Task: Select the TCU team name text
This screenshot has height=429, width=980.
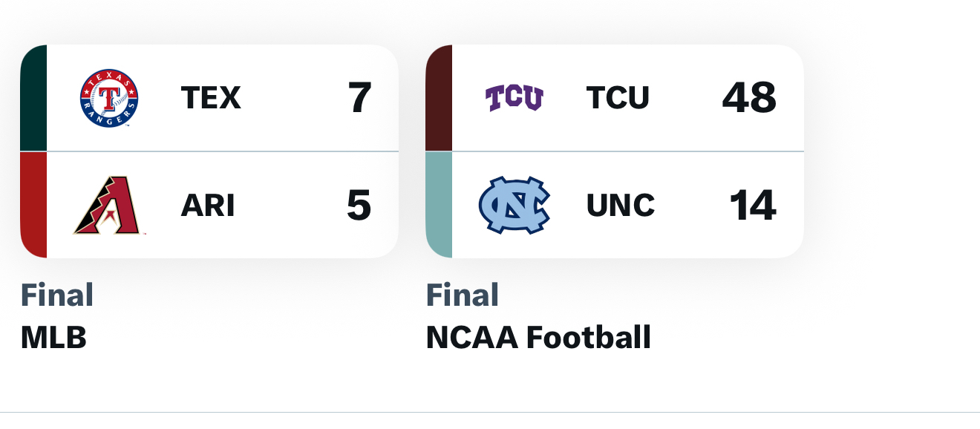Action: [x=618, y=98]
